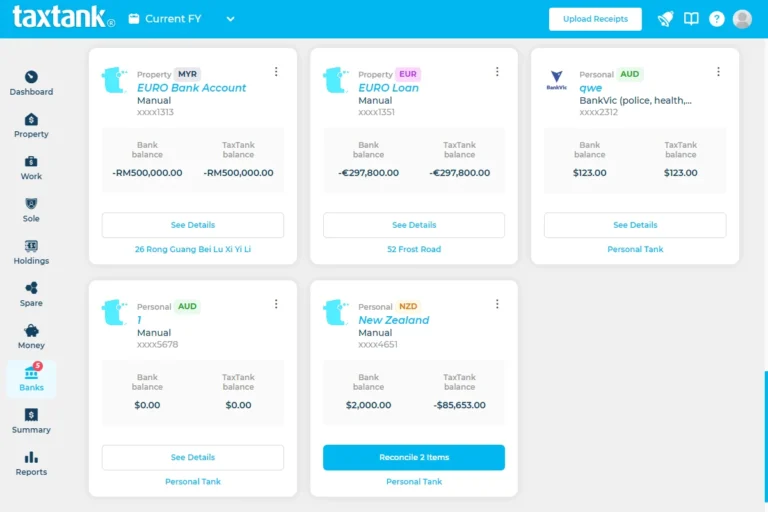The height and width of the screenshot is (512, 768).
Task: Click the New Zealand account logo icon
Action: pos(336,313)
